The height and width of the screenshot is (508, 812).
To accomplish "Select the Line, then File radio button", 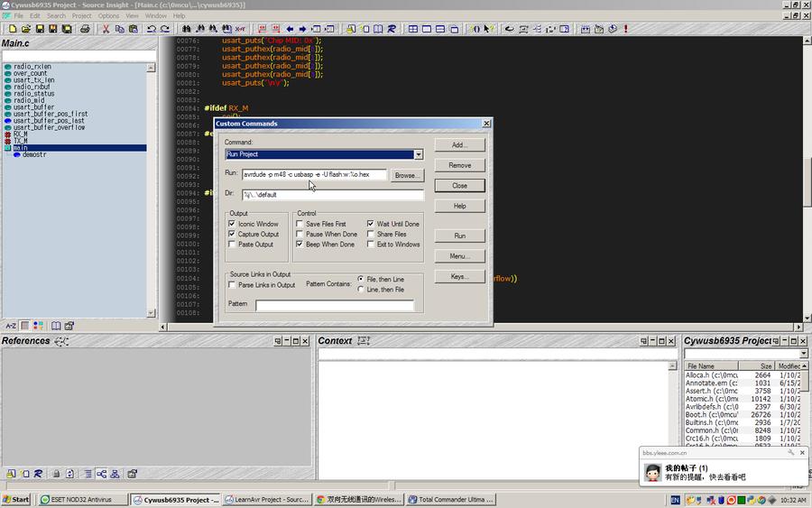I will point(361,290).
